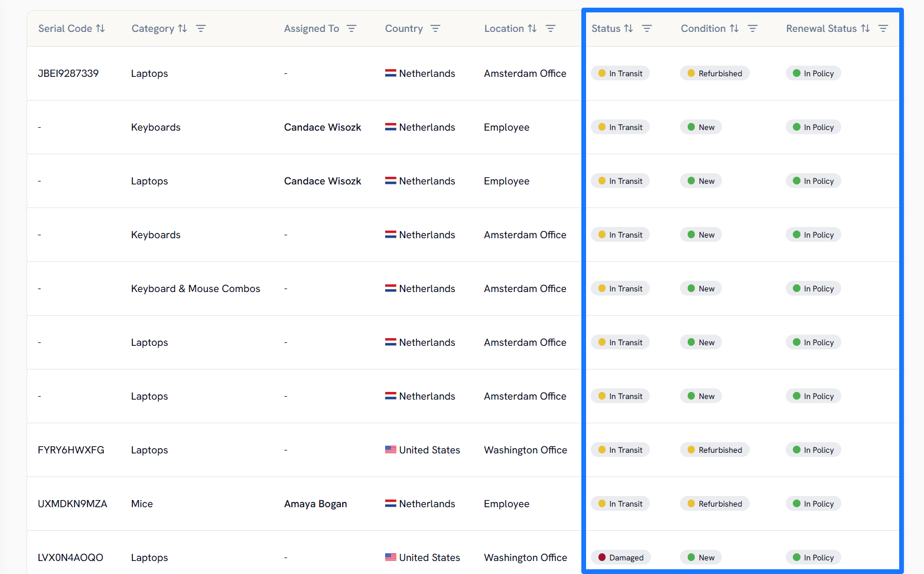Open the Category filter icon
924x574 pixels.
[201, 28]
